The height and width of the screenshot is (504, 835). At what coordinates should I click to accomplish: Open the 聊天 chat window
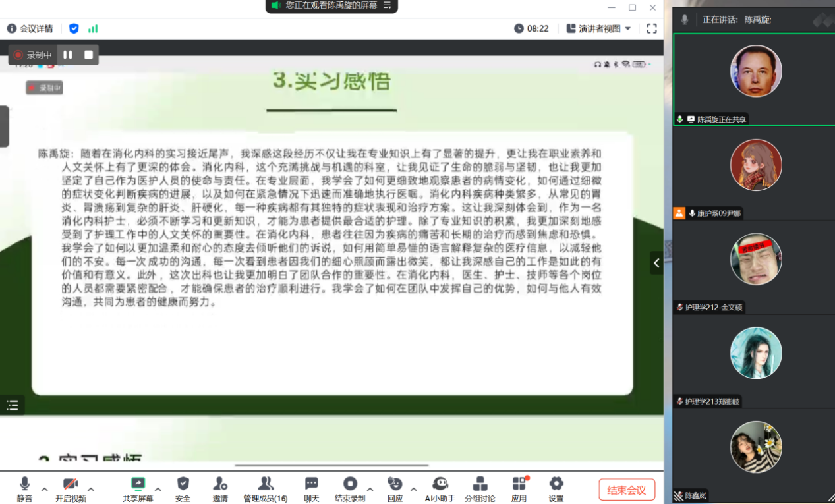click(x=311, y=489)
